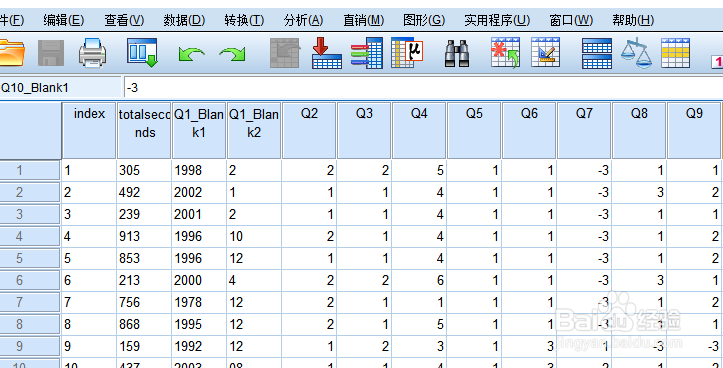Image resolution: width=723 pixels, height=368 pixels.
Task: Select the Q5 column header
Action: [474, 131]
